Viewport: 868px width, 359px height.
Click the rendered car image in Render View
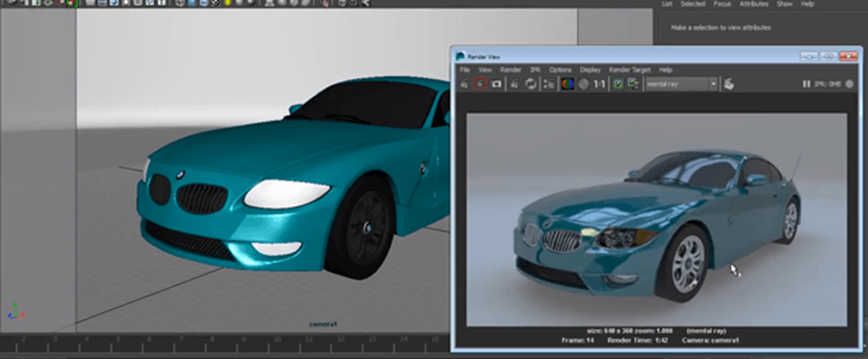click(x=656, y=219)
